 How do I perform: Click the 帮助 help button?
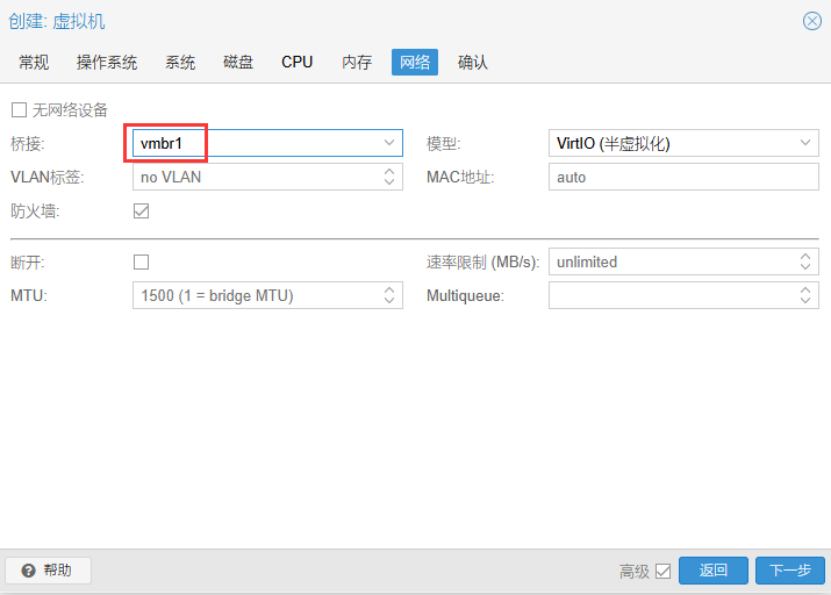pyautogui.click(x=48, y=570)
